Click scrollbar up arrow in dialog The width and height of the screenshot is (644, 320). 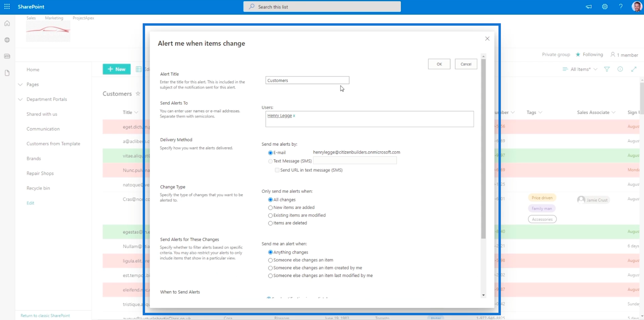tap(483, 56)
